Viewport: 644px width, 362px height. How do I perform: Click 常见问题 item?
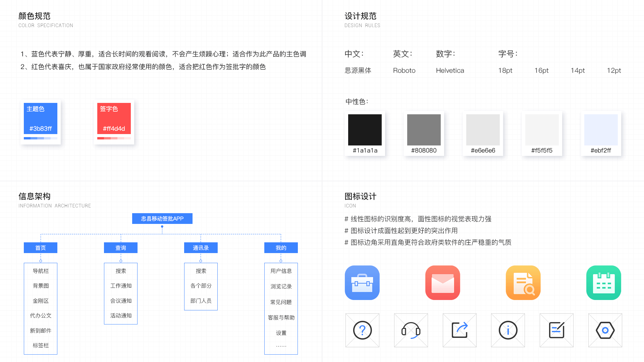point(281,302)
